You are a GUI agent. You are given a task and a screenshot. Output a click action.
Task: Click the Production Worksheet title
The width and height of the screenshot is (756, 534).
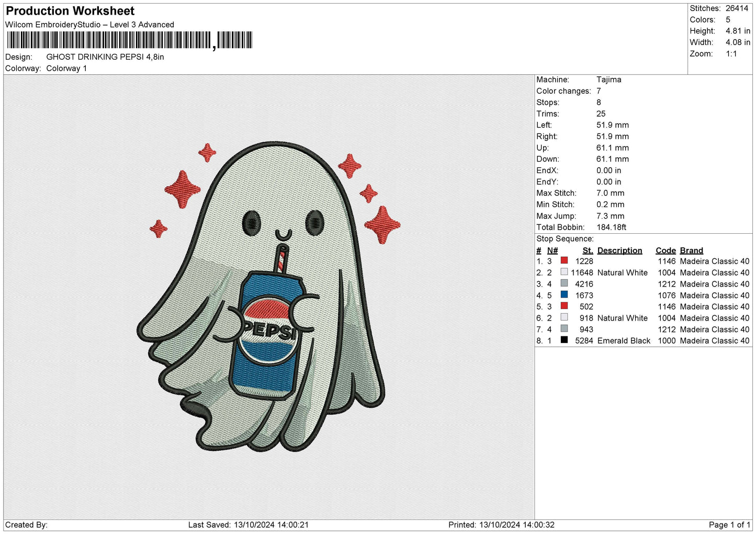click(70, 11)
